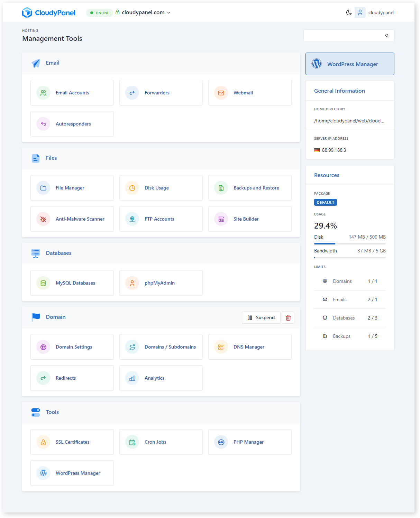
Task: Toggle dark mode with the moon icon
Action: pyautogui.click(x=349, y=12)
